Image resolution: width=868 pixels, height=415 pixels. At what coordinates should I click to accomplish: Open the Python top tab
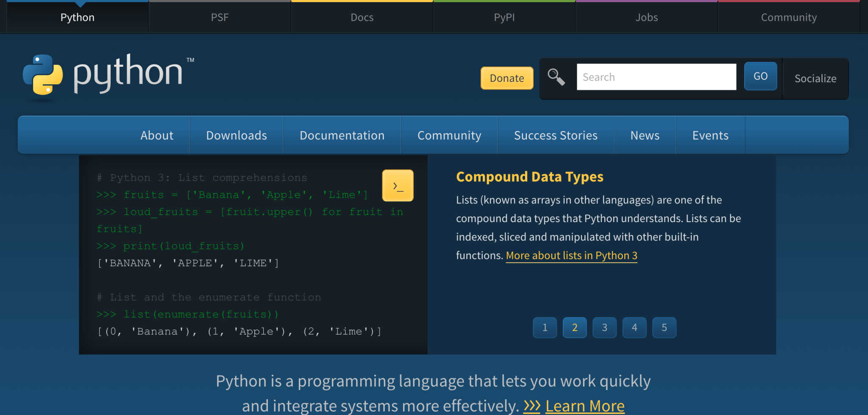point(78,17)
